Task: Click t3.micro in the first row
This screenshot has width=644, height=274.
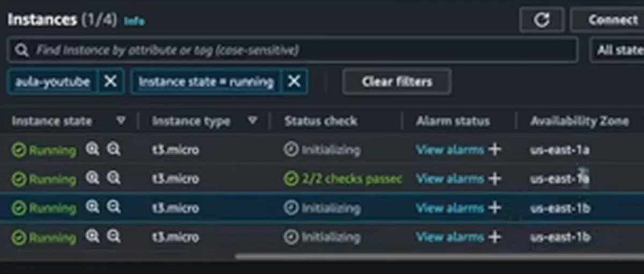Action: click(x=175, y=150)
